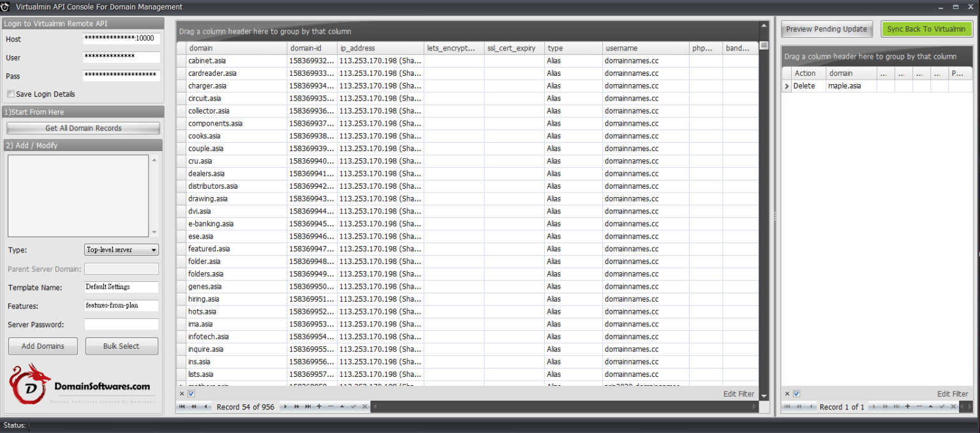This screenshot has width=980, height=433.
Task: Click the previous record arrow in pending-update navigator
Action: [x=812, y=407]
